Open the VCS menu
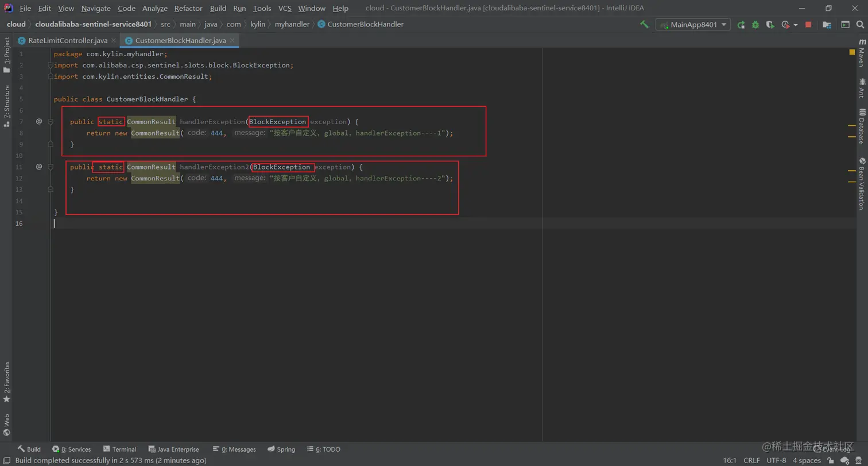This screenshot has height=466, width=868. (x=285, y=8)
